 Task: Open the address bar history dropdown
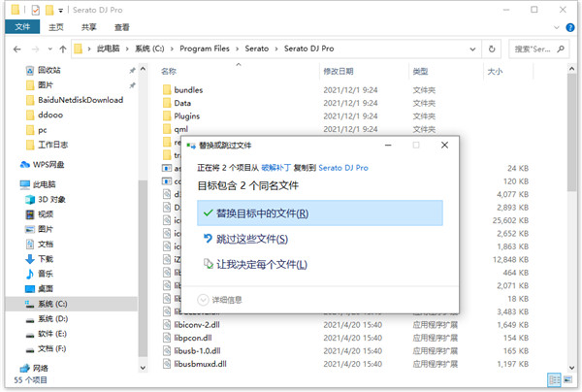coord(472,49)
